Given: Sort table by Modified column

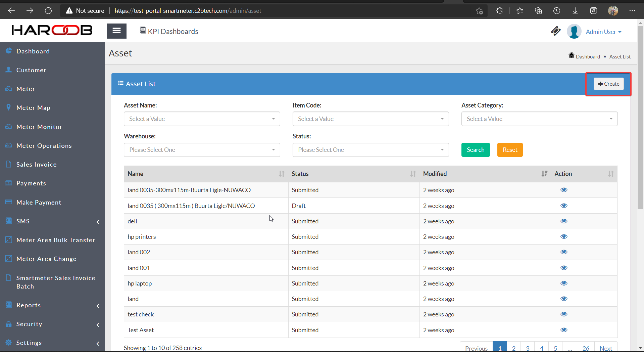Looking at the screenshot, I should (x=485, y=174).
